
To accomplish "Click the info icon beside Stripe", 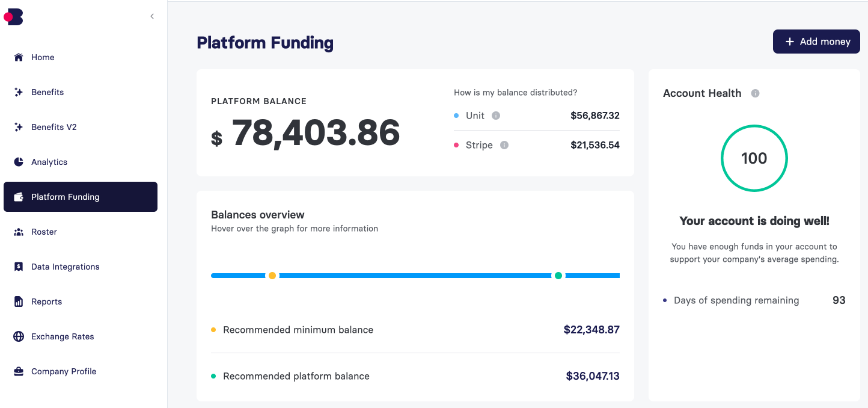I will point(504,145).
